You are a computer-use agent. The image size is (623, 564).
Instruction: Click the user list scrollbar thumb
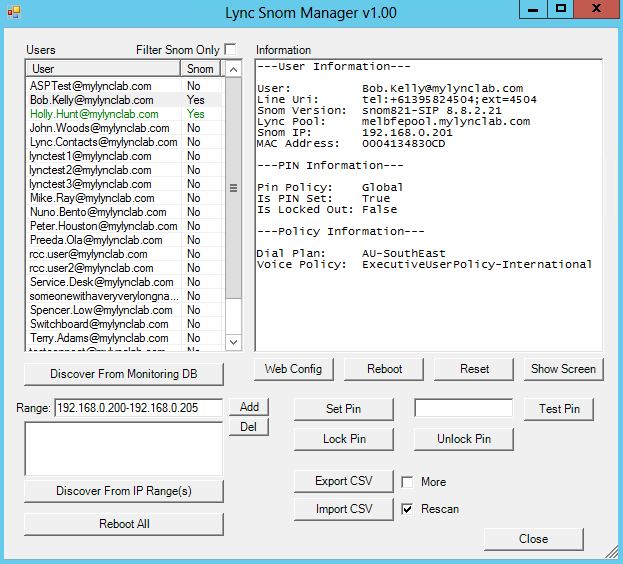click(x=234, y=188)
